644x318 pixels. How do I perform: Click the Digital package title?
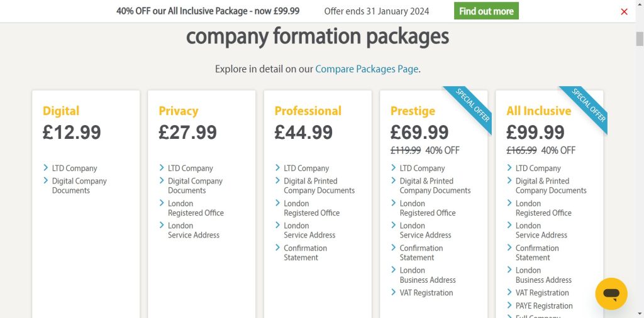61,111
